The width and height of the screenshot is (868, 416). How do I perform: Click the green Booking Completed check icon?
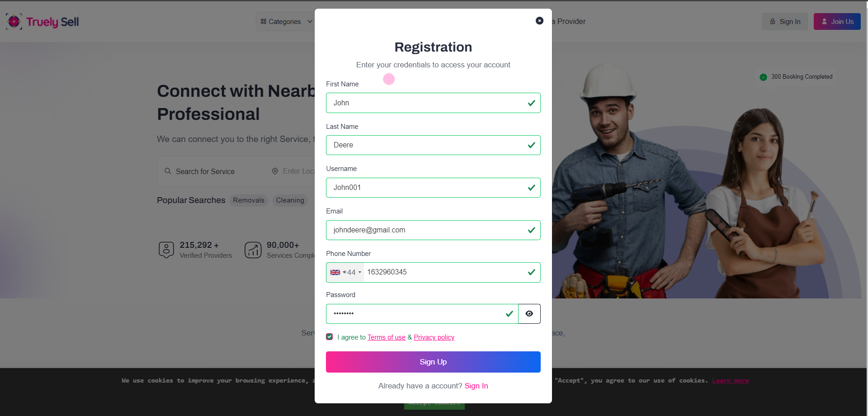tap(763, 77)
